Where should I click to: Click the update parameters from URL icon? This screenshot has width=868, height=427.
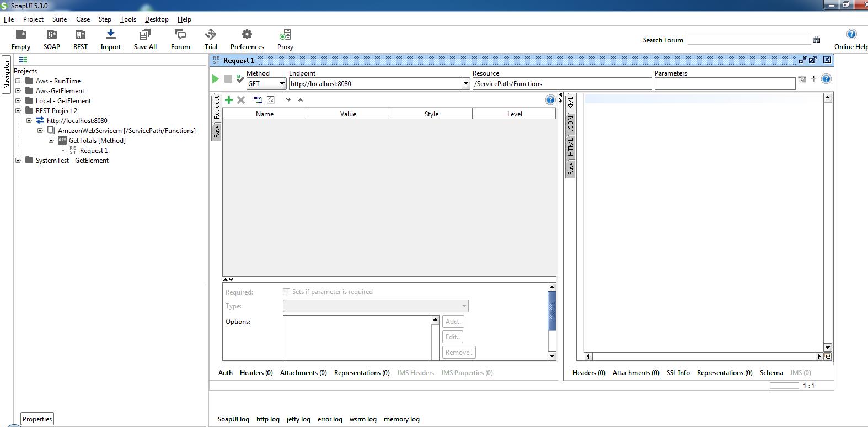pyautogui.click(x=258, y=100)
